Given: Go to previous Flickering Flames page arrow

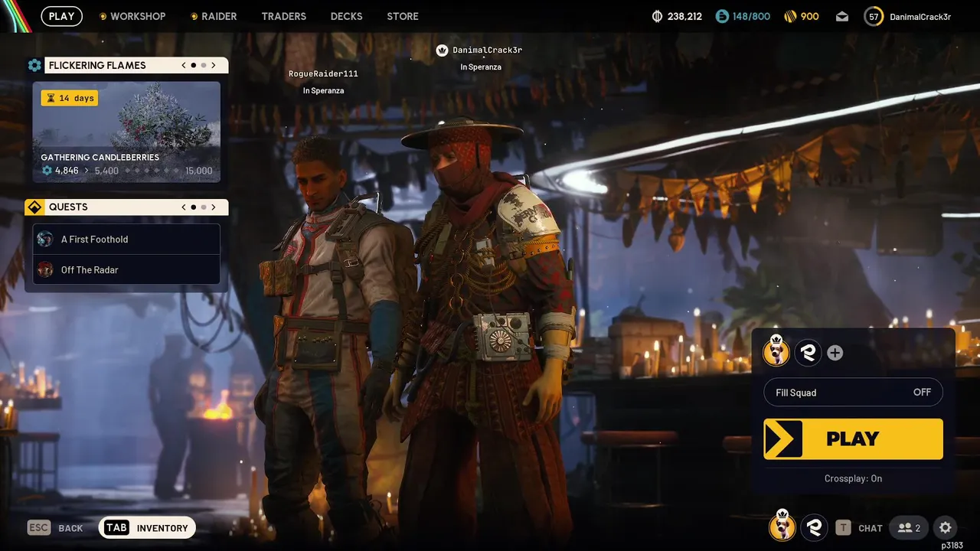Looking at the screenshot, I should (184, 65).
